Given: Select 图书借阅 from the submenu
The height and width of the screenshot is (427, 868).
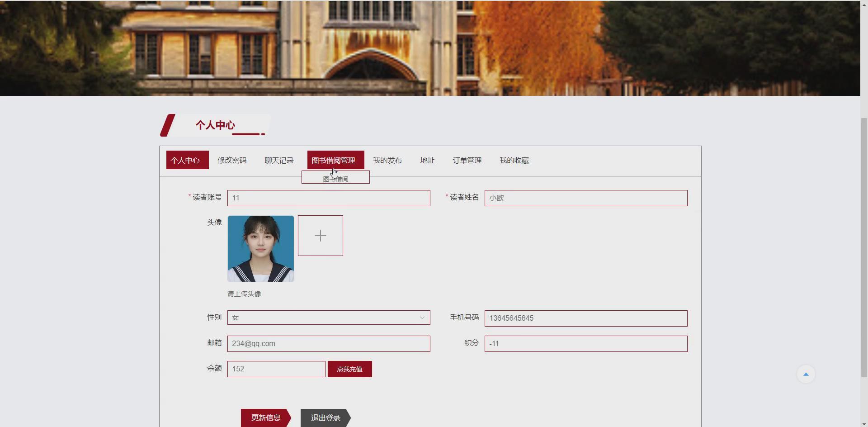Looking at the screenshot, I should [335, 178].
